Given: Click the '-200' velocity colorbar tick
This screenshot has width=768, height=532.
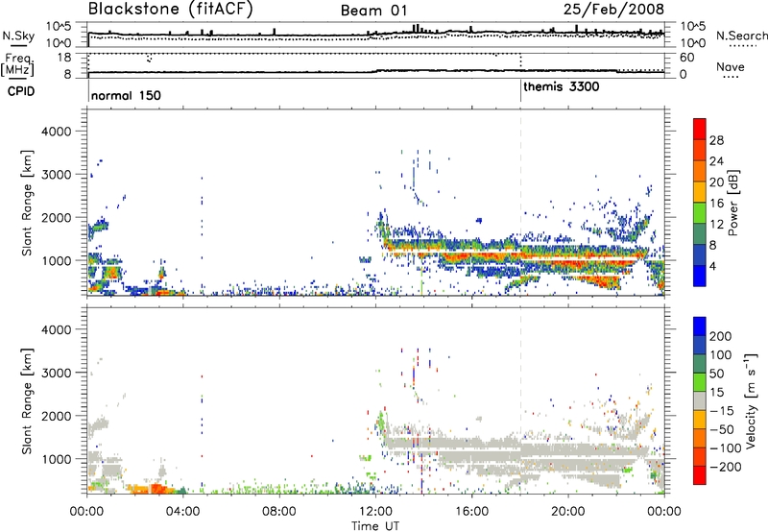Looking at the screenshot, I should coord(726,467).
